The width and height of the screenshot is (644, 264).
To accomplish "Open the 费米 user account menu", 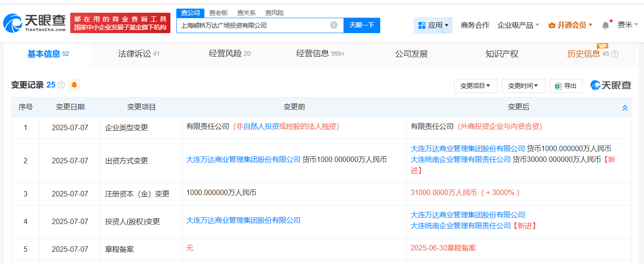I will click(628, 25).
